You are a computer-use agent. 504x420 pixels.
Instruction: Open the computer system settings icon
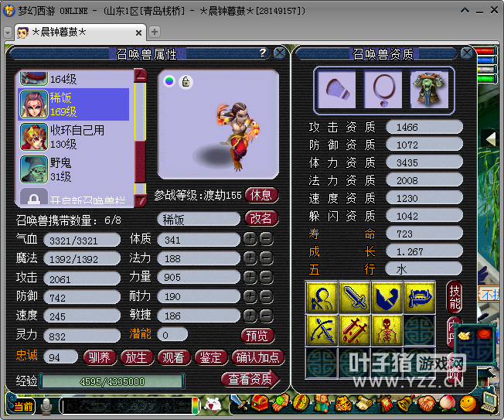point(489,401)
